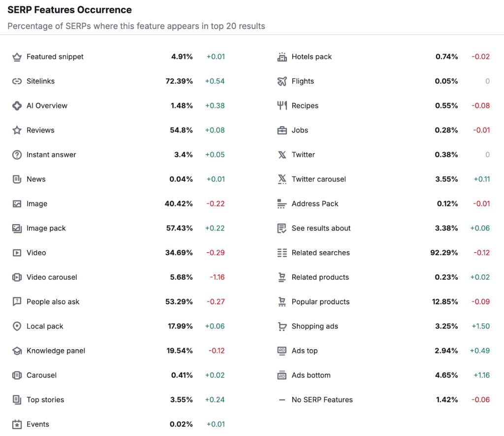
Task: Select the Reviews star icon
Action: [x=17, y=130]
